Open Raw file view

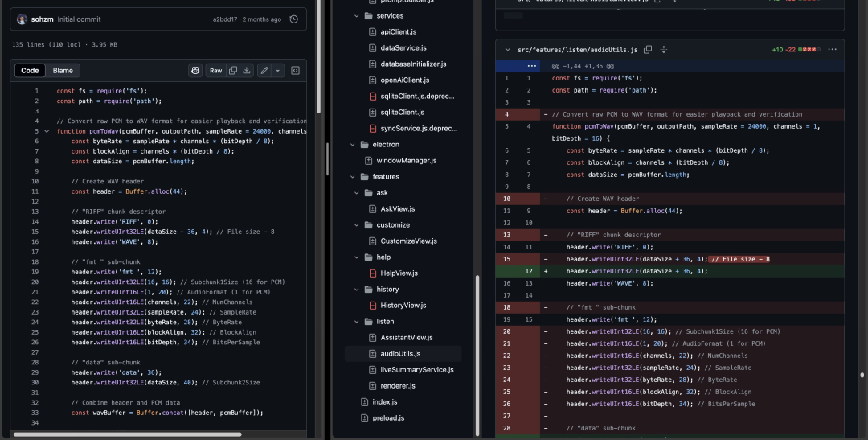(x=216, y=70)
